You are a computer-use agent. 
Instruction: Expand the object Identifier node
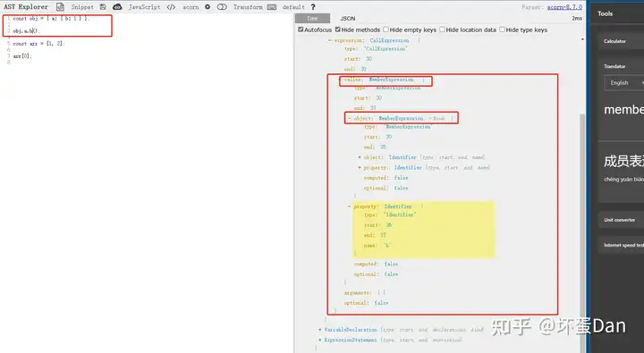360,157
